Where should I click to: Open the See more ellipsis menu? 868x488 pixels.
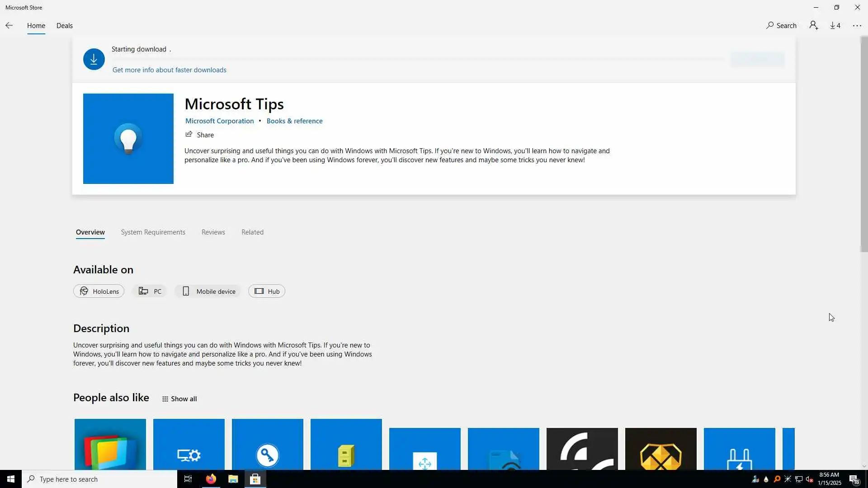click(857, 26)
